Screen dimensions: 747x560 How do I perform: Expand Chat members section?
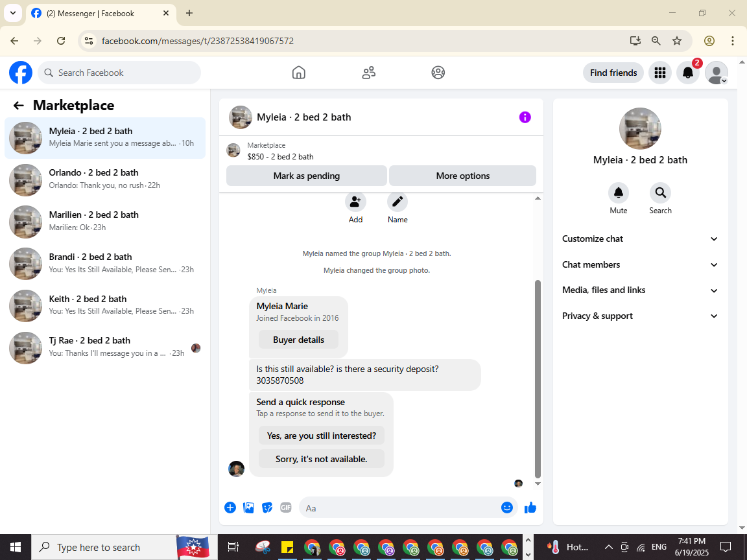point(640,264)
